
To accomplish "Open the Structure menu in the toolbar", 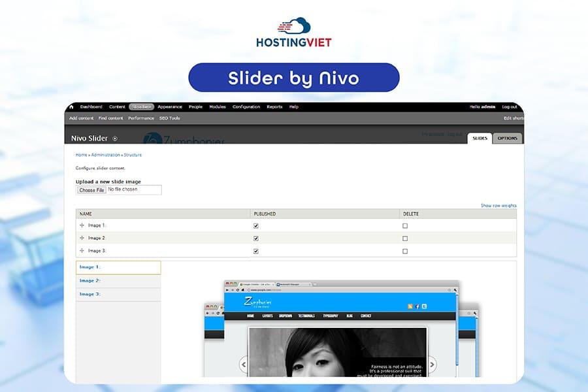I will pyautogui.click(x=141, y=106).
